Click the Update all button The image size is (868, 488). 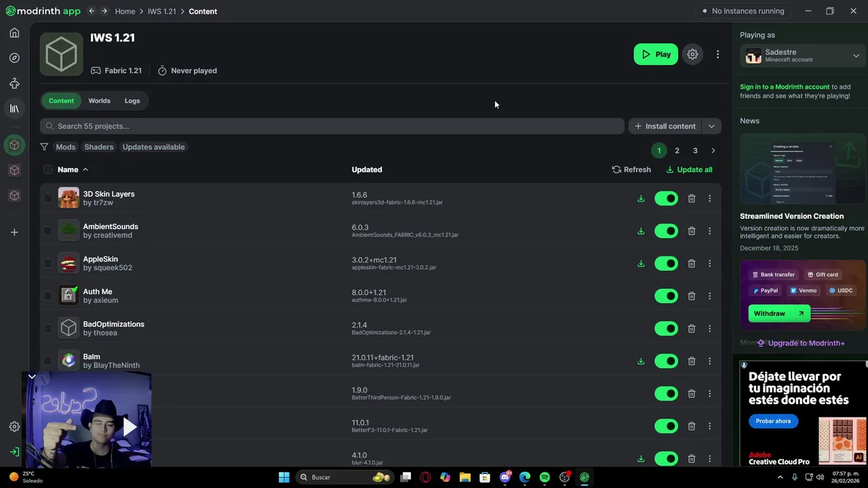tap(689, 169)
